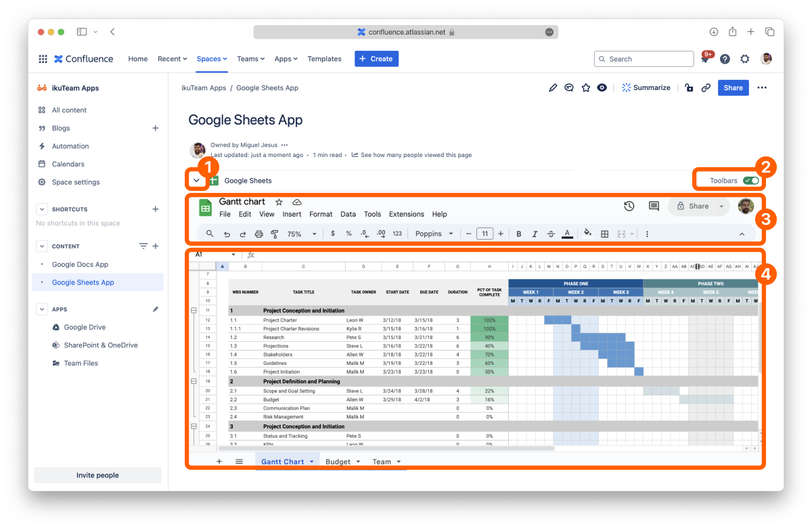The height and width of the screenshot is (528, 812).
Task: Click Confluence search field
Action: click(x=644, y=59)
